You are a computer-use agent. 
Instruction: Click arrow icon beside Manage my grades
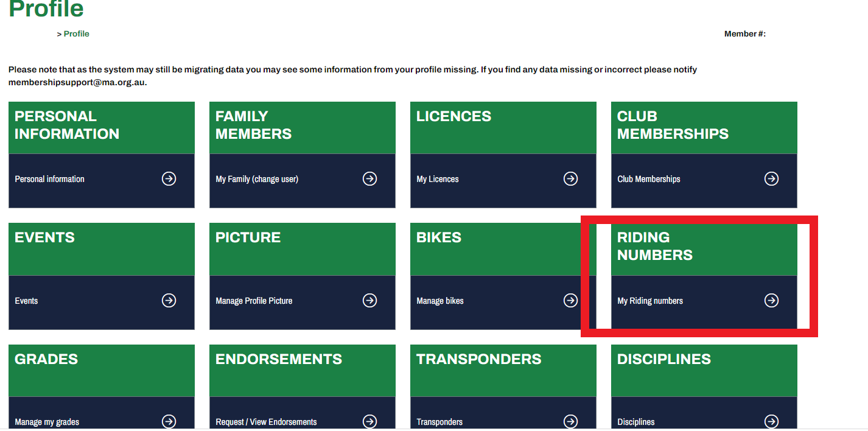point(169,421)
